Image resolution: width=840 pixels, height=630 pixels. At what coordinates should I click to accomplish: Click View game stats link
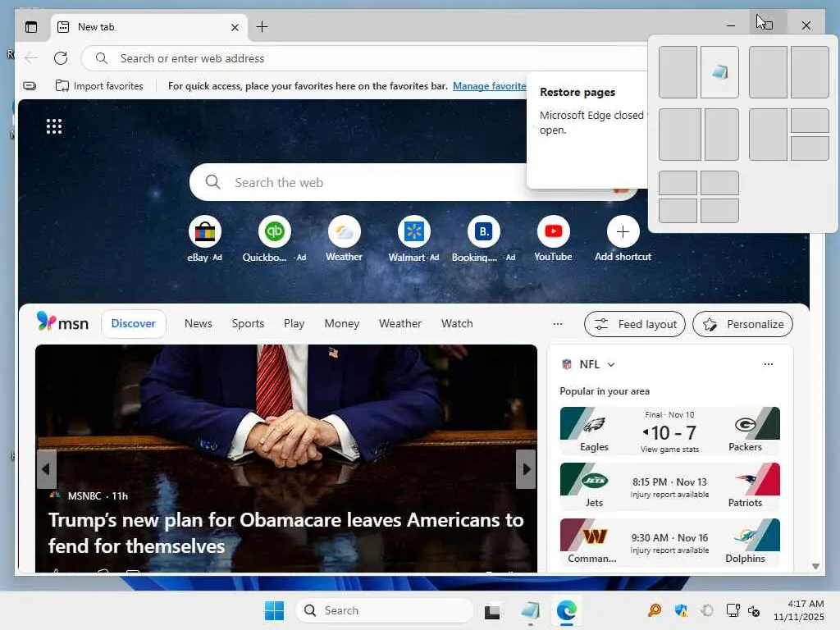pos(669,450)
